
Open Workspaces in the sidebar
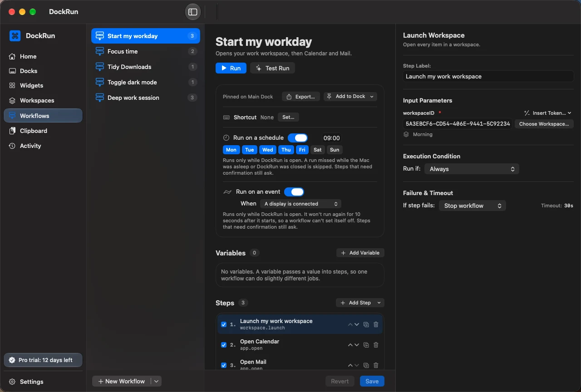pos(43,100)
